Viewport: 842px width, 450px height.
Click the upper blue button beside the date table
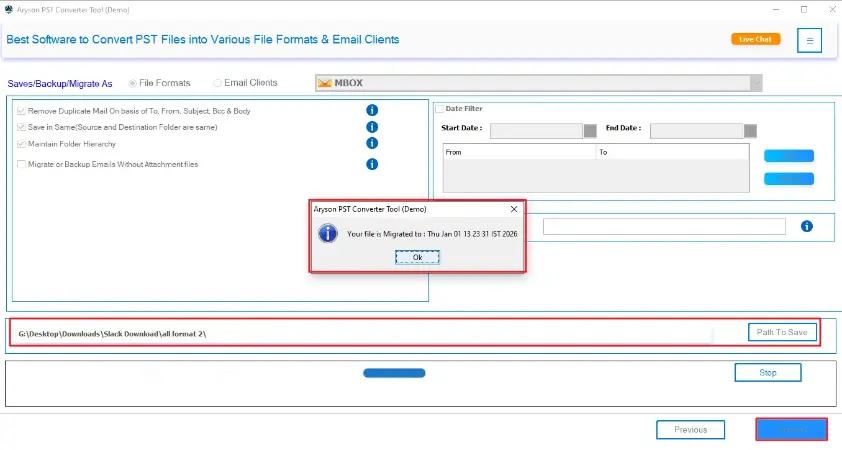(x=789, y=156)
